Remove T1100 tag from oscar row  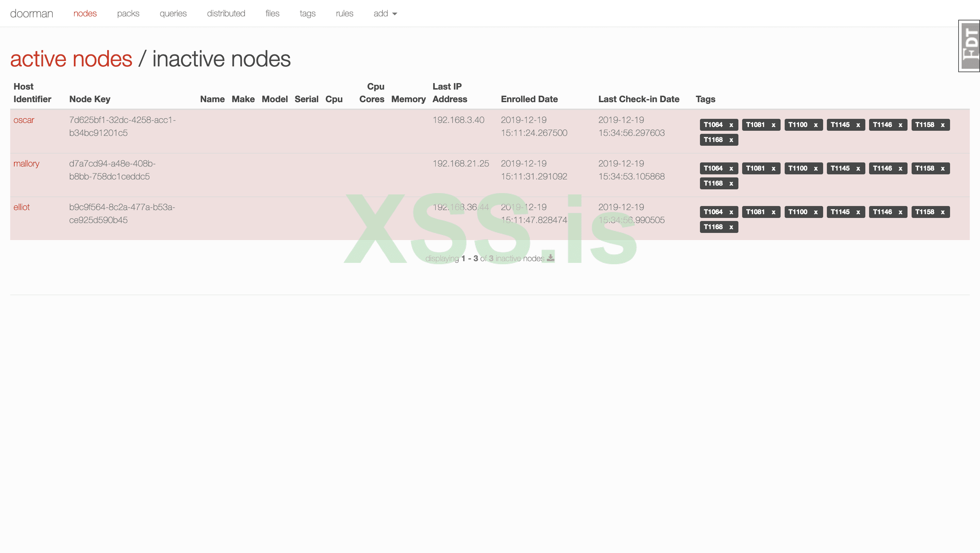815,125
